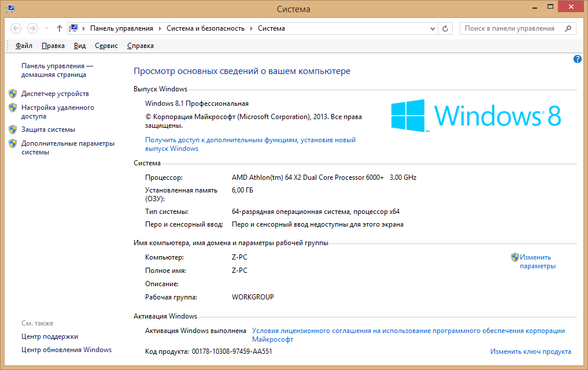Select the Windows 8.1 Профессиональная text
The height and width of the screenshot is (370, 588).
coord(197,103)
